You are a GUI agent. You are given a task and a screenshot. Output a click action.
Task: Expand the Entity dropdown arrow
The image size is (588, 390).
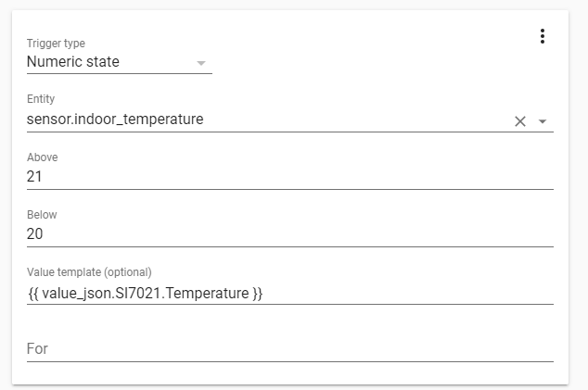[x=543, y=121]
